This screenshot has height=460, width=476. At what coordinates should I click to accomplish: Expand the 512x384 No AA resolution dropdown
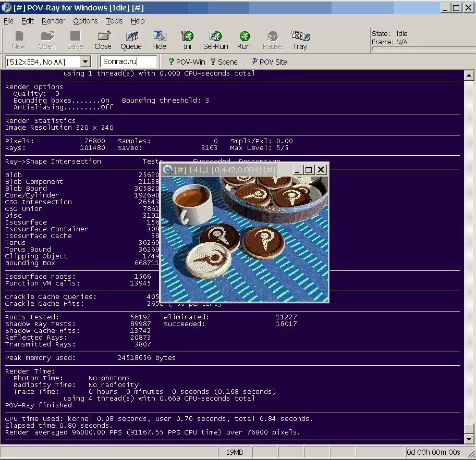[86, 62]
